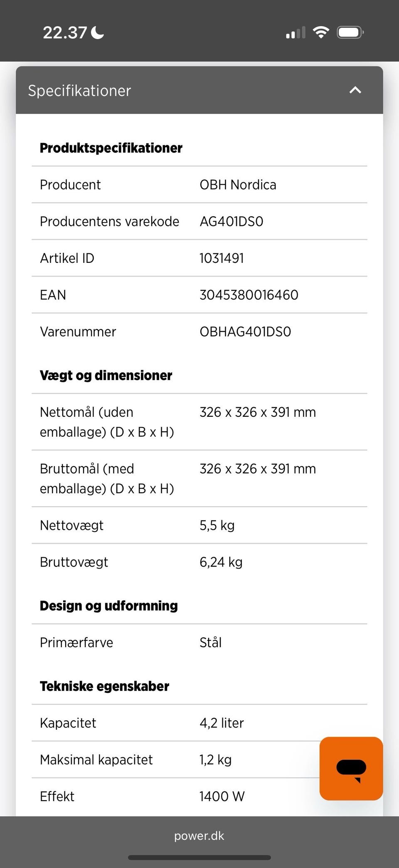The image size is (399, 868).
Task: Click the Specifikationer section header title
Action: tap(79, 91)
